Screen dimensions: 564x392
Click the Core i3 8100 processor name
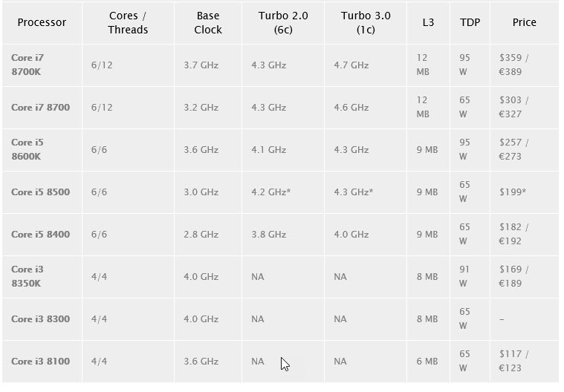pyautogui.click(x=40, y=361)
